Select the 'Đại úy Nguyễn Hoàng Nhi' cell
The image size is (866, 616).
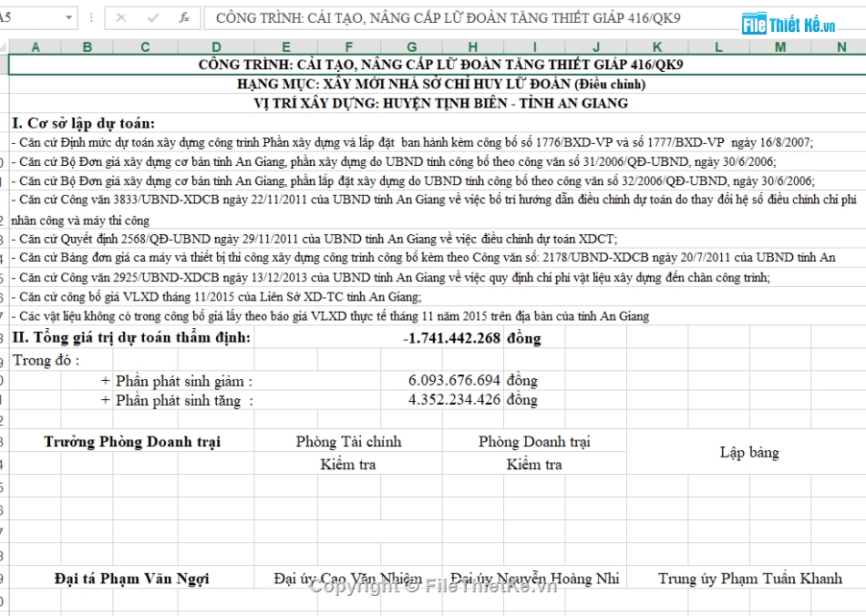534,579
